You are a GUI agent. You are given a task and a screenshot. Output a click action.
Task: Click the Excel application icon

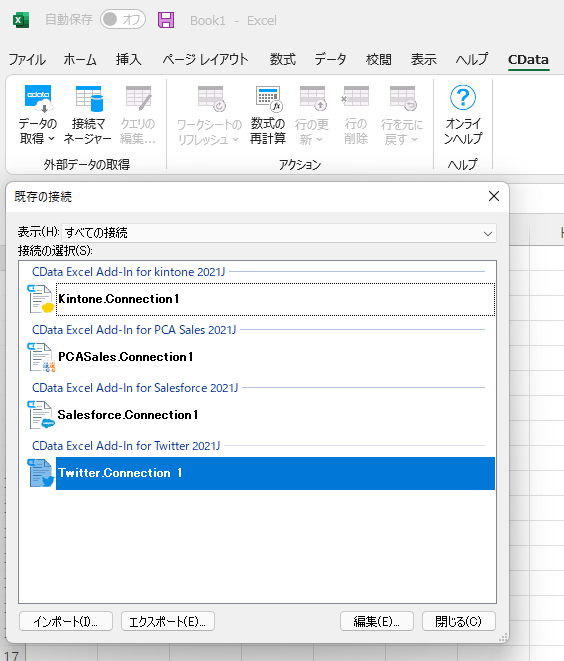[x=21, y=20]
